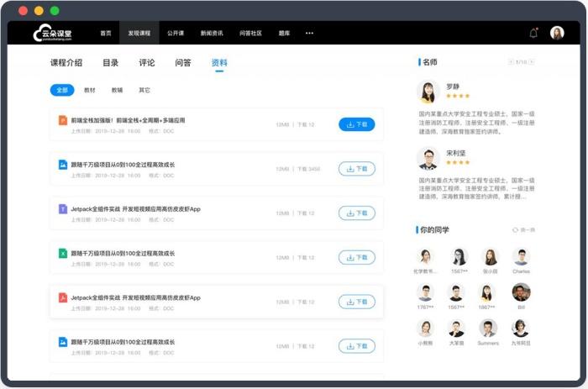
Task: Select the 全部 filter pill
Action: [62, 90]
